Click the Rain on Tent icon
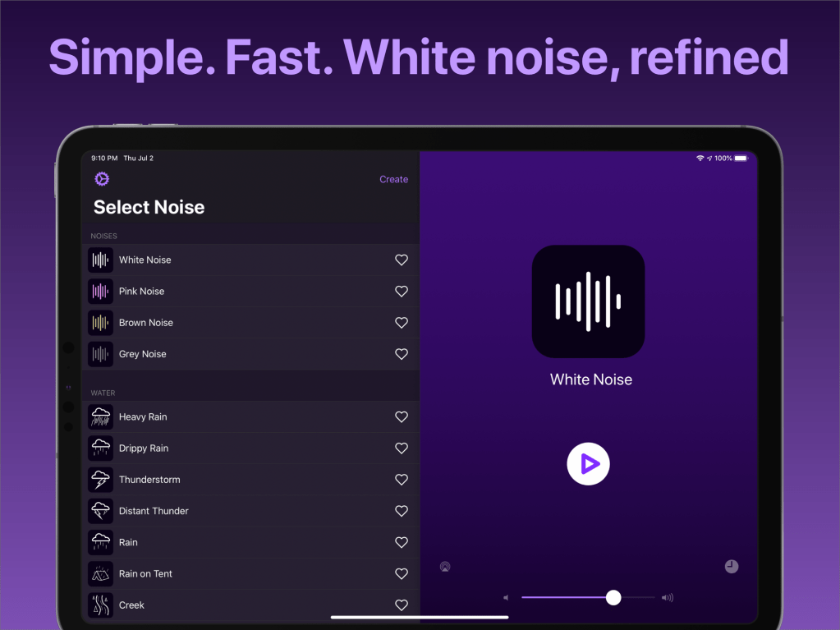The width and height of the screenshot is (840, 630). click(100, 573)
